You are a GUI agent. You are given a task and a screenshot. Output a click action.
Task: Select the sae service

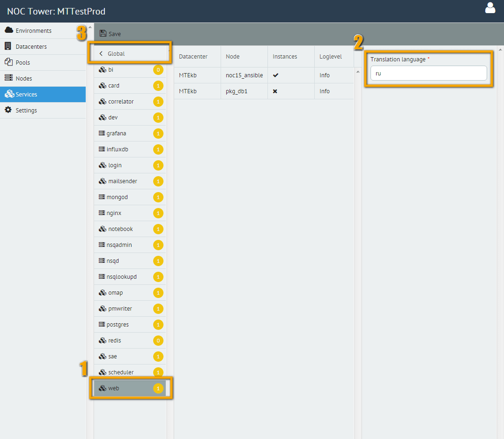(x=130, y=357)
